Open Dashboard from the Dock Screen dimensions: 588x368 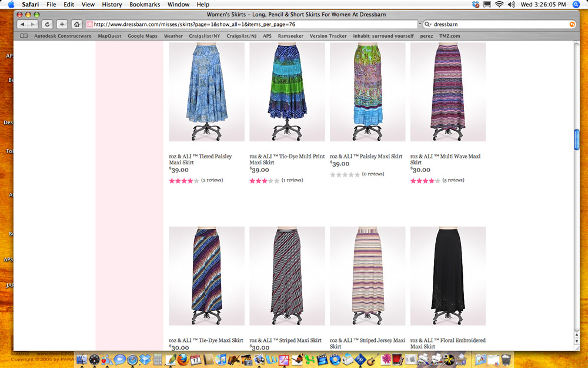pyautogui.click(x=94, y=359)
